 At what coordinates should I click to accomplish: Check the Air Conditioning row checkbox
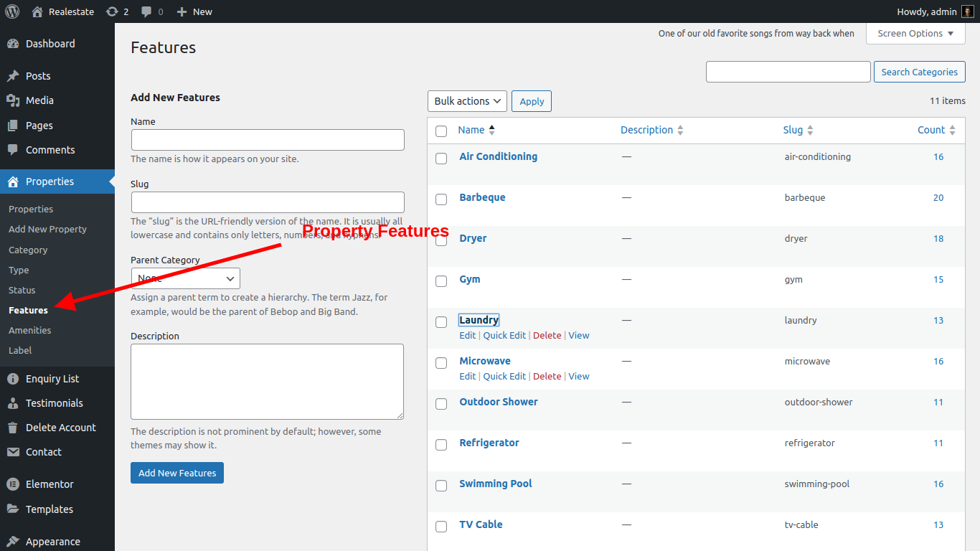pyautogui.click(x=441, y=158)
